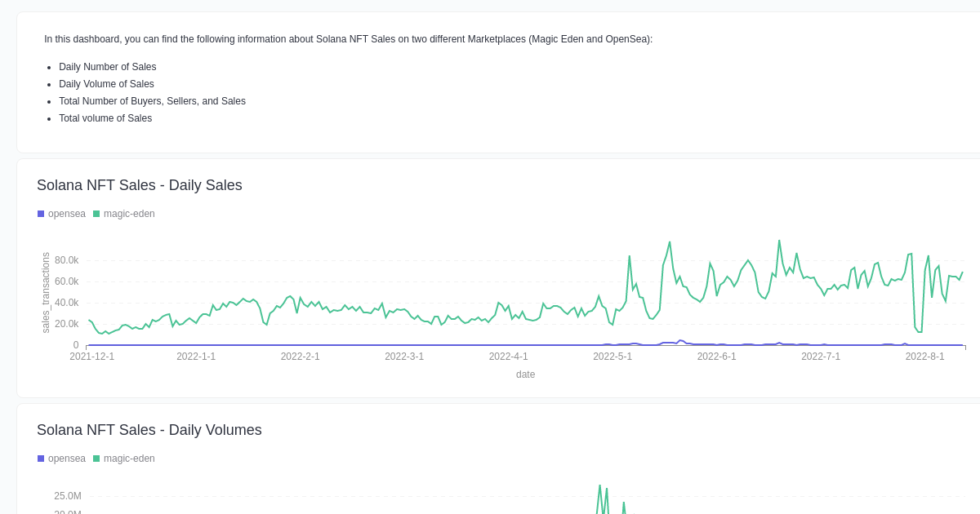Click the 'Total volume of Sales' bullet
This screenshot has height=514, width=980.
pyautogui.click(x=105, y=118)
